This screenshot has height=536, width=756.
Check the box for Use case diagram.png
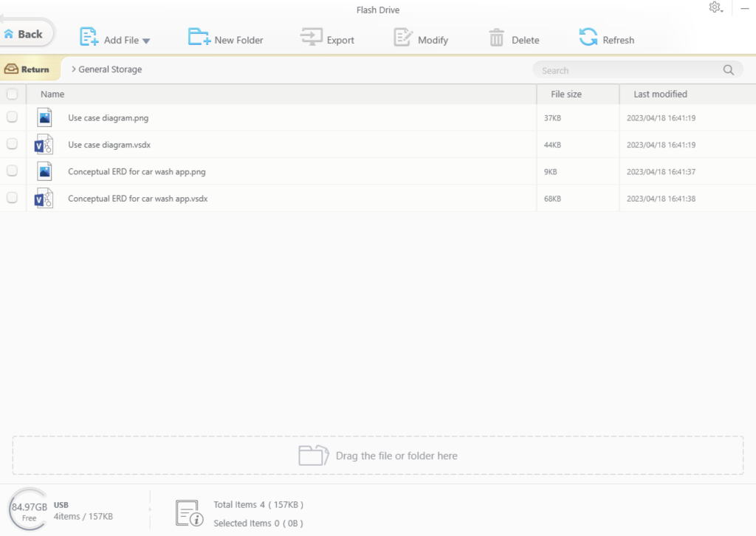(12, 117)
